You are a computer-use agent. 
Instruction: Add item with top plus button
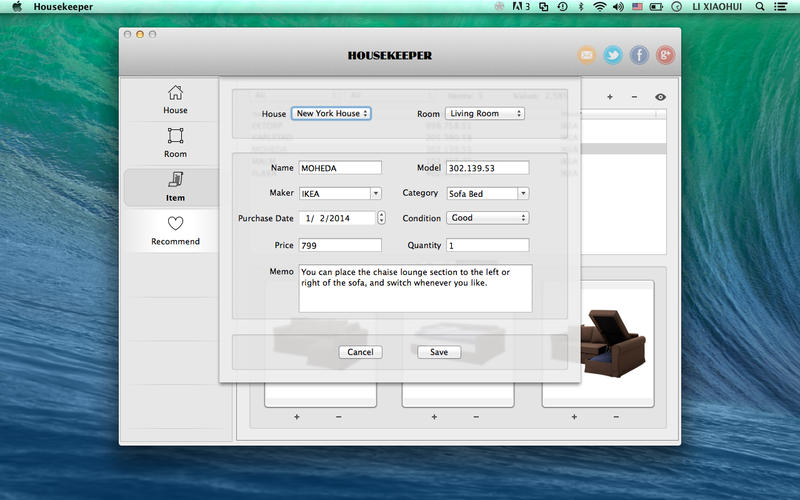pyautogui.click(x=610, y=97)
